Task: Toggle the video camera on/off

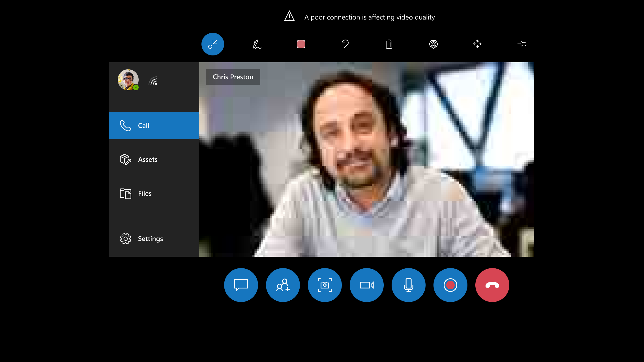Action: pos(367,285)
